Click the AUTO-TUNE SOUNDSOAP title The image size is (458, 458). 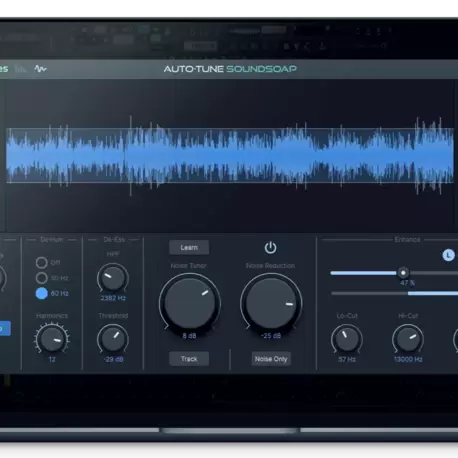click(x=230, y=69)
